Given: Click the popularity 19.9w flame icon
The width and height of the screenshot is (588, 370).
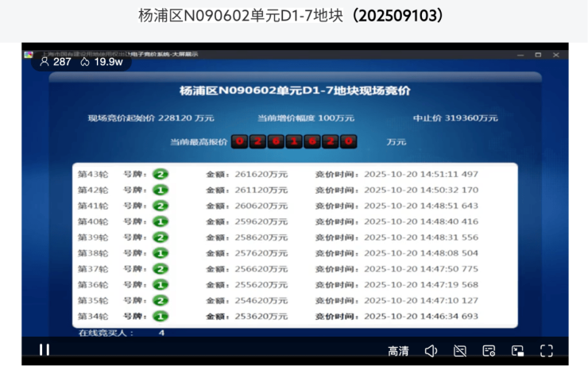Looking at the screenshot, I should [85, 61].
